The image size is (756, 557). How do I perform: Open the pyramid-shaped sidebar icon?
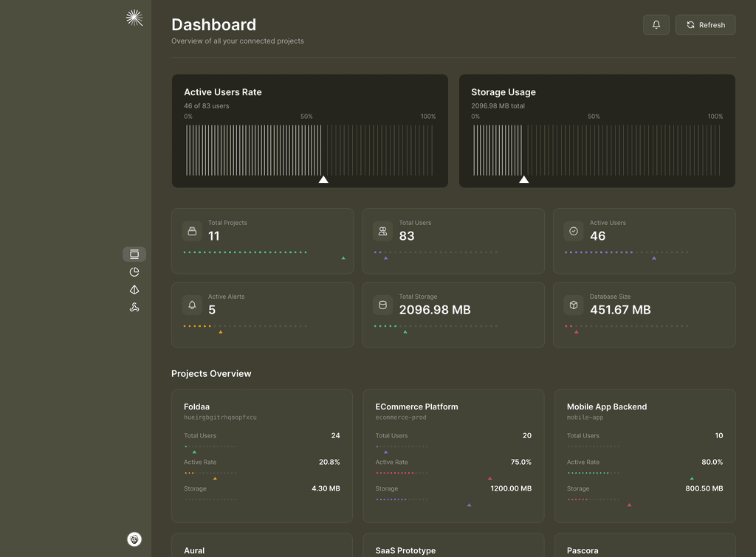click(134, 290)
